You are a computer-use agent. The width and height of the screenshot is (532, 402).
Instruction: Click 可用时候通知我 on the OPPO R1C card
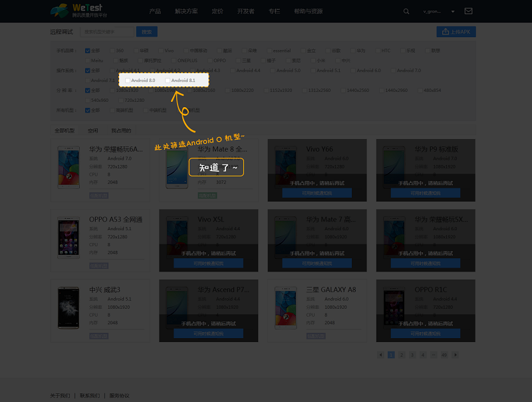[426, 333]
